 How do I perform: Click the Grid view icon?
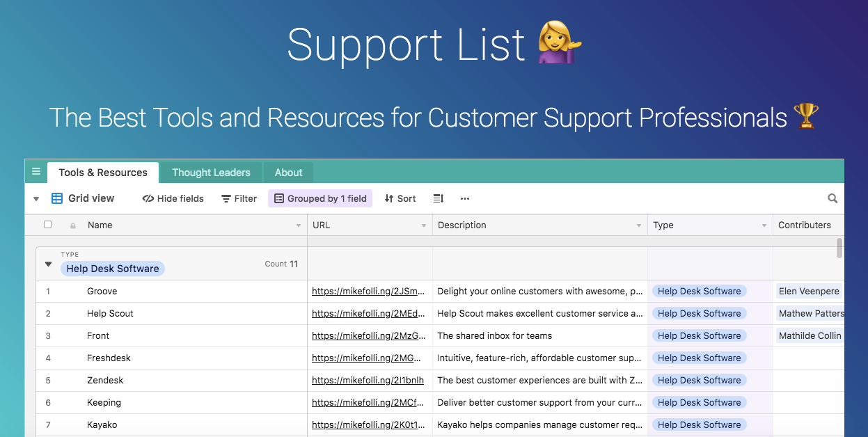[x=56, y=198]
